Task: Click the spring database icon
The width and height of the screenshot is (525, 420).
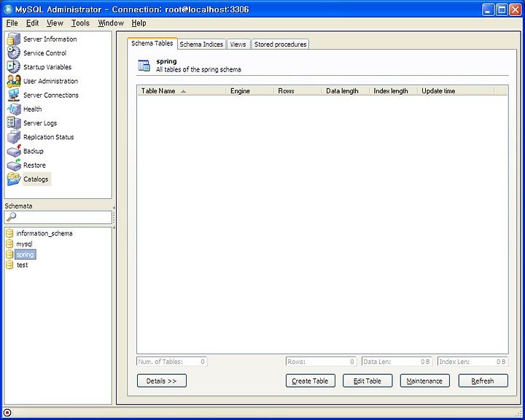Action: point(9,254)
